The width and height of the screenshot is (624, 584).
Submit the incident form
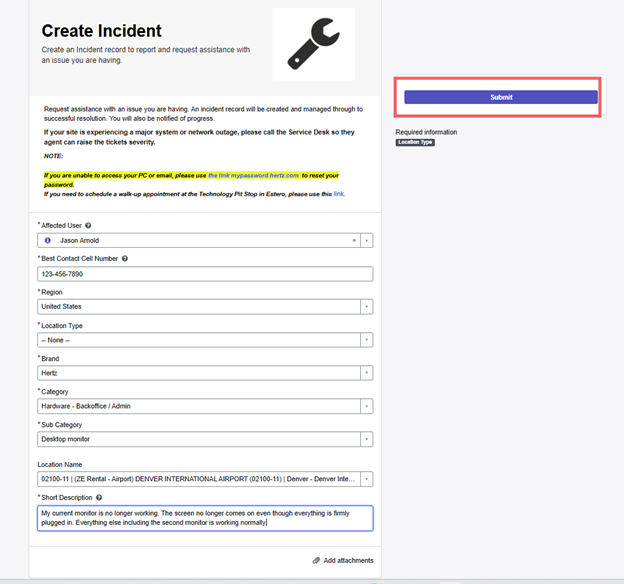click(501, 97)
